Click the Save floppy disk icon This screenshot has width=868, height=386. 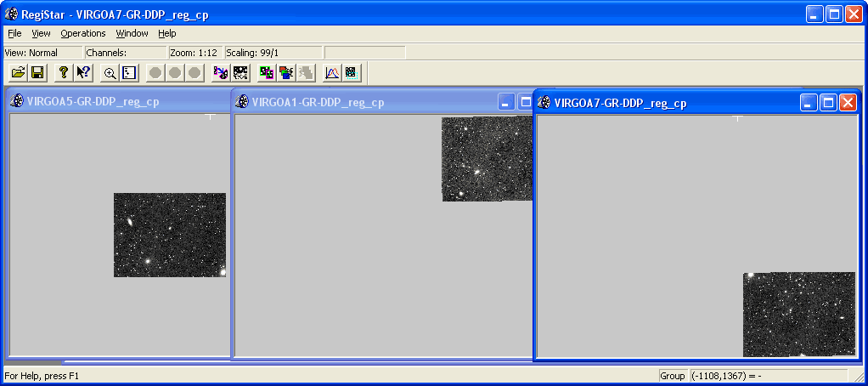tap(37, 73)
